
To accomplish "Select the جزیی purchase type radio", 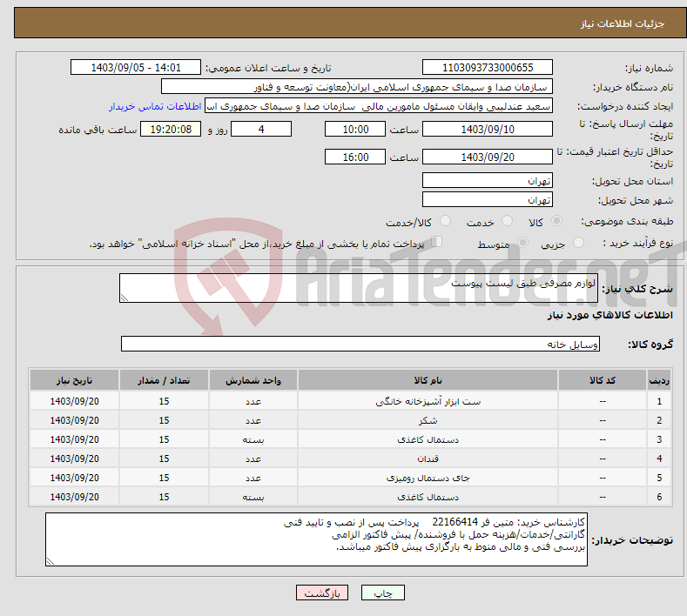I will pyautogui.click(x=578, y=243).
